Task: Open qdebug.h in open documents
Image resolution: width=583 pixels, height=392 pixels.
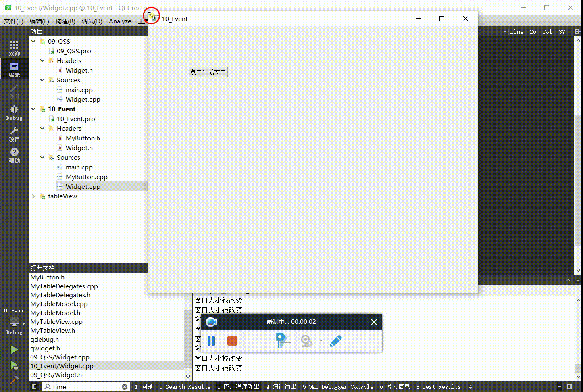Action: tap(44, 339)
